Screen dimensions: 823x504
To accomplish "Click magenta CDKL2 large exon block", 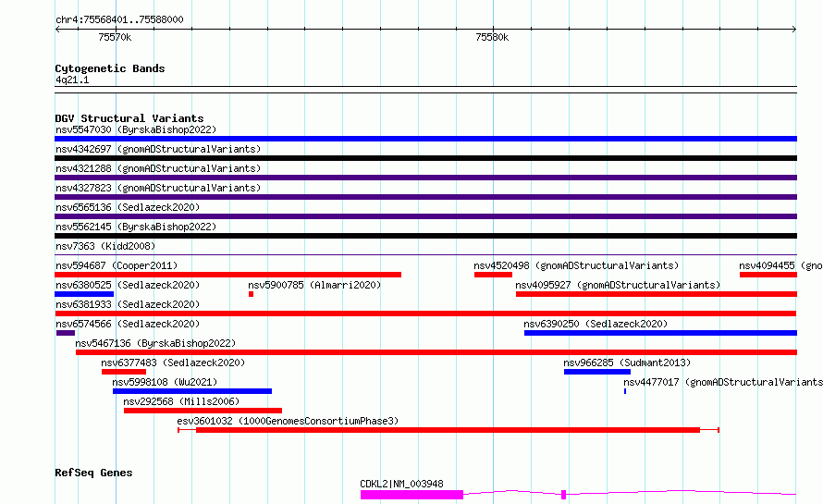I will tap(412, 495).
